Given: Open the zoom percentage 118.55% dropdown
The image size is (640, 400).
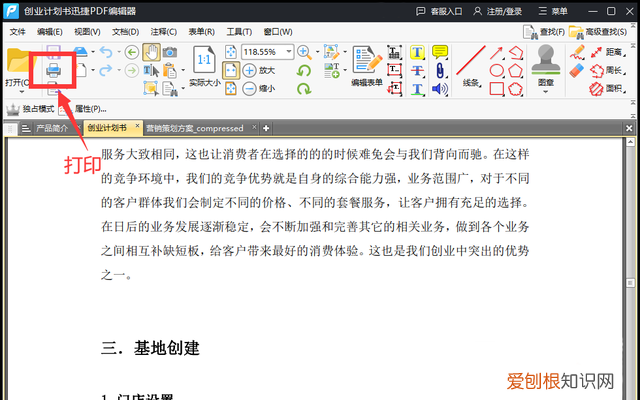Looking at the screenshot, I should click(x=289, y=52).
